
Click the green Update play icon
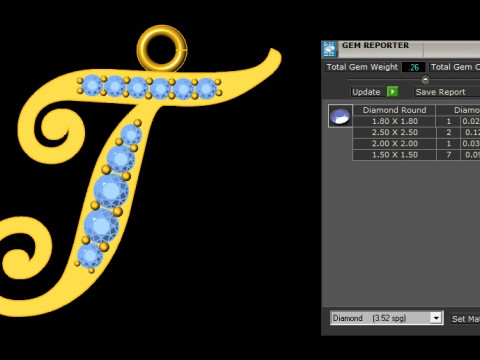[x=392, y=92]
